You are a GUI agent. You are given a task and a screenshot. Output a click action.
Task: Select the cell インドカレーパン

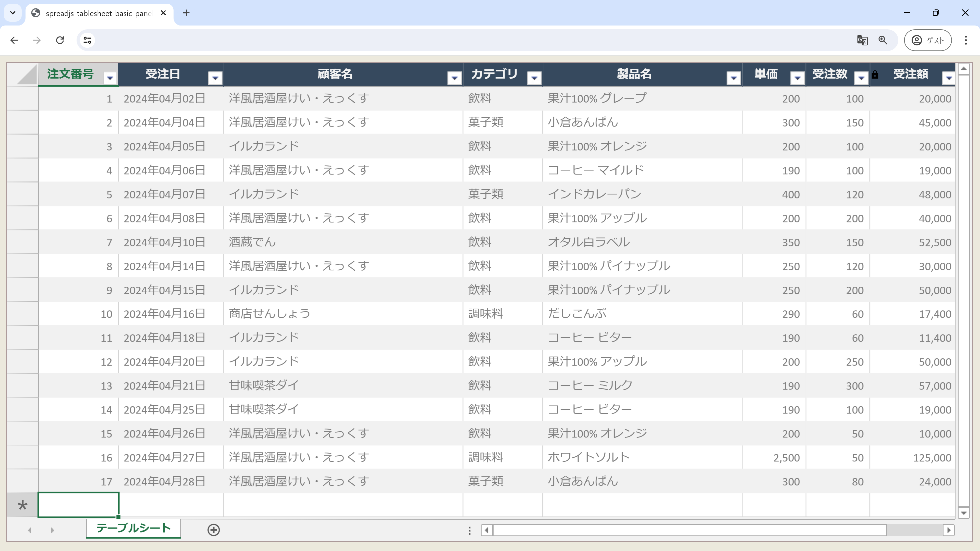[642, 194]
